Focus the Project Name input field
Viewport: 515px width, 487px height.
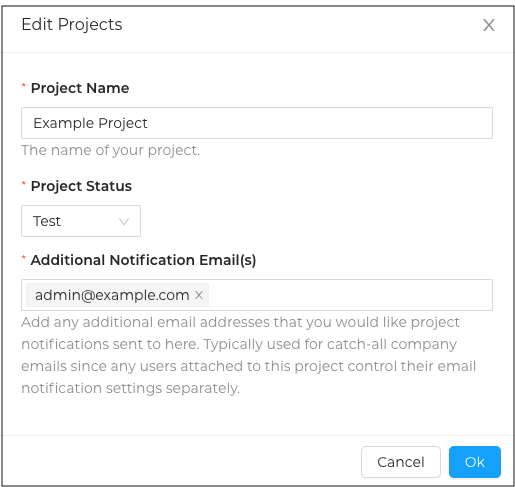(x=257, y=123)
